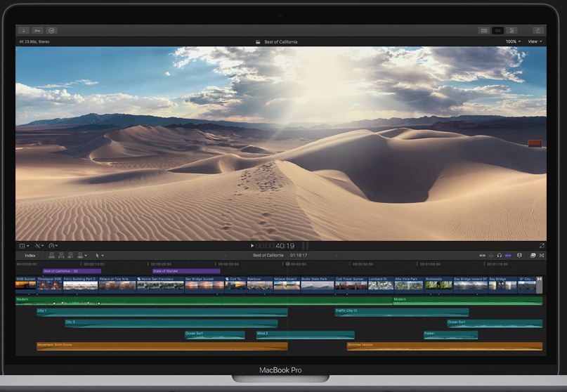Click an audio keyframe on the Modern clip
The height and width of the screenshot is (392, 567).
point(54,303)
